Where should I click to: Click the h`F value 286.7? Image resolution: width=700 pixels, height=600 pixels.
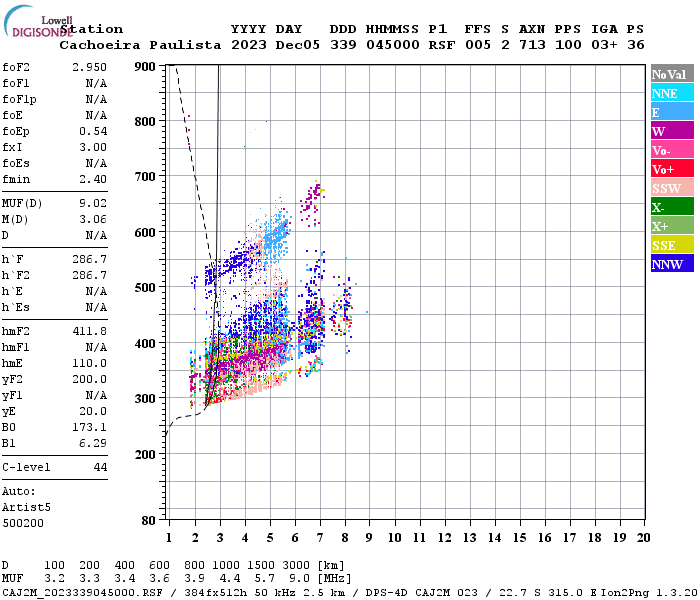coord(89,259)
